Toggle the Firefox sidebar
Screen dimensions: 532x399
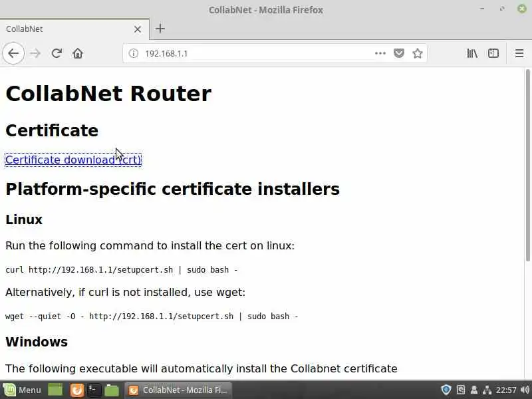click(493, 53)
